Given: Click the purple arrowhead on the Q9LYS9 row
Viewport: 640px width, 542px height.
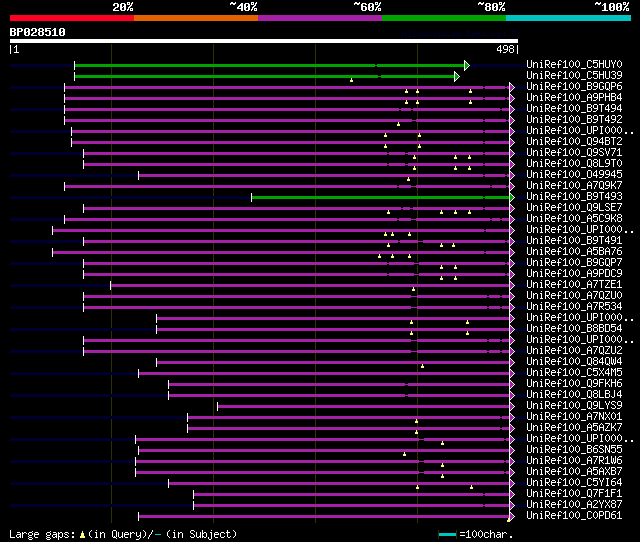Looking at the screenshot, I should point(512,406).
